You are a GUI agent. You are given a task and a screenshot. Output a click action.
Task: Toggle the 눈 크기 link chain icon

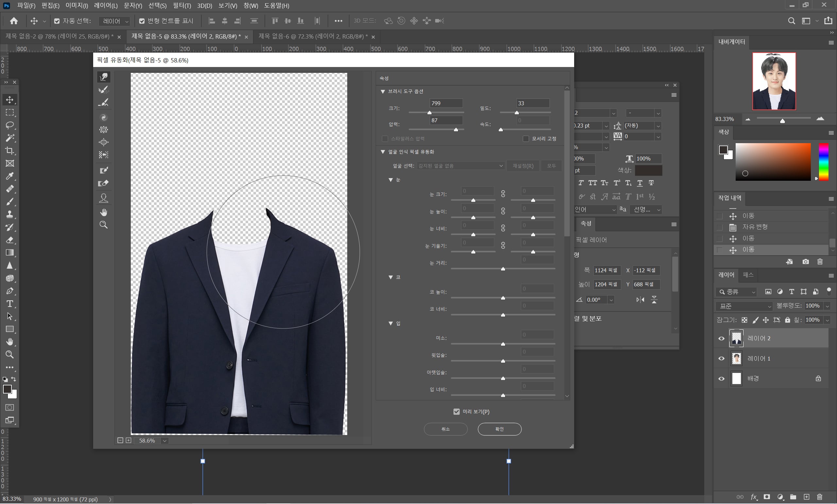coord(503,193)
